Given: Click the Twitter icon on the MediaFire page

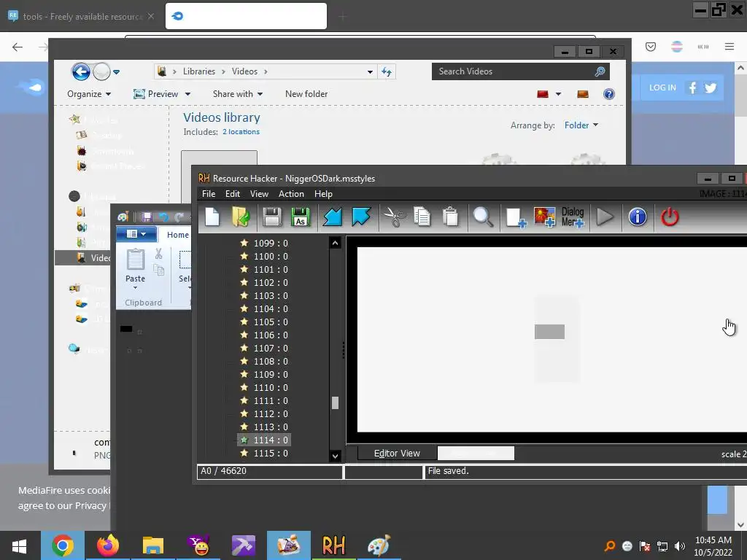Looking at the screenshot, I should tap(711, 87).
